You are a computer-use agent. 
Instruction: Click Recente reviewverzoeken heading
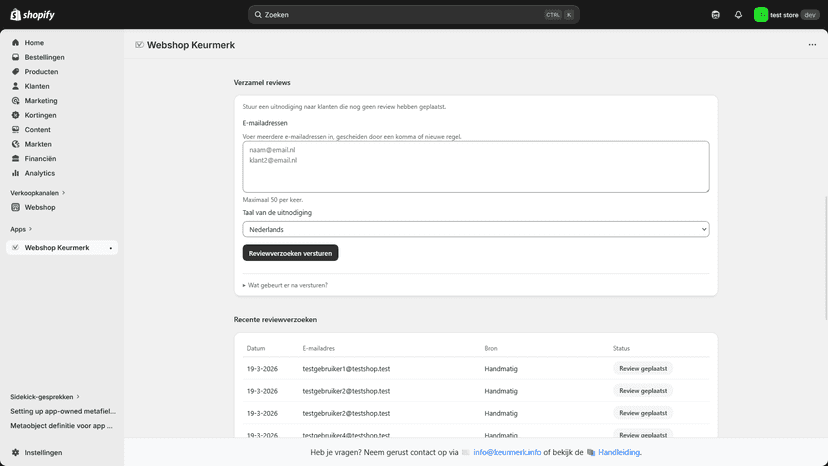275,320
